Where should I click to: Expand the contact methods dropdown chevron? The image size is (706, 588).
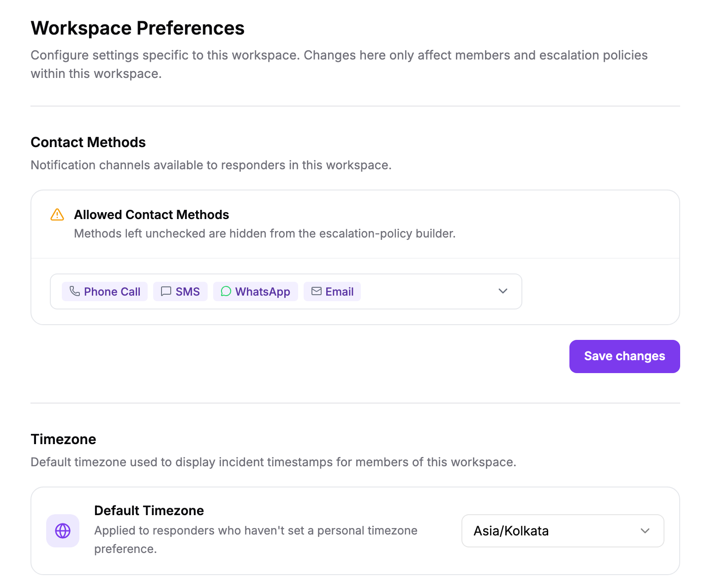pyautogui.click(x=503, y=291)
